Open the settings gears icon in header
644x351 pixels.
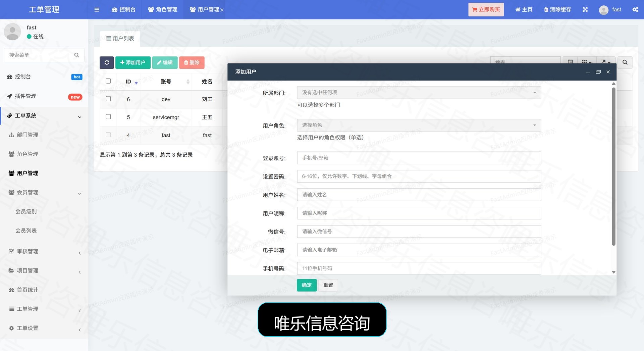coord(635,9)
